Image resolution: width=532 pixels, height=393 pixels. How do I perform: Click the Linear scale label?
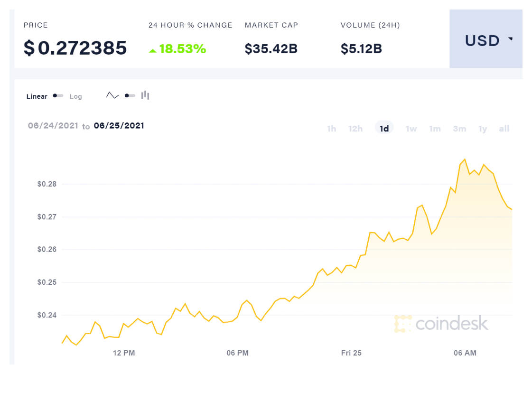click(x=37, y=96)
